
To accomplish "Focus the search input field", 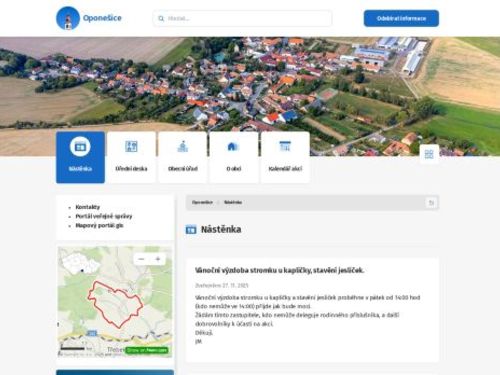I will pyautogui.click(x=242, y=18).
